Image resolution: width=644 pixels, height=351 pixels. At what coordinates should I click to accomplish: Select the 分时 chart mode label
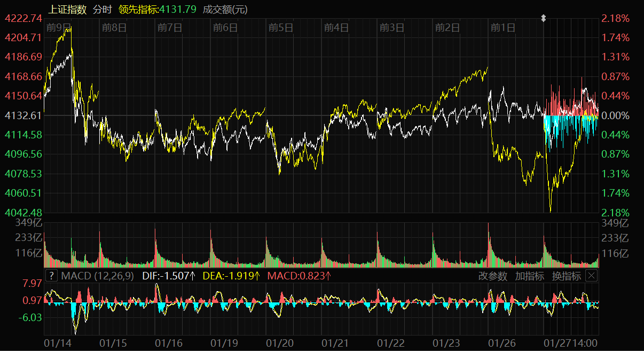pyautogui.click(x=103, y=9)
